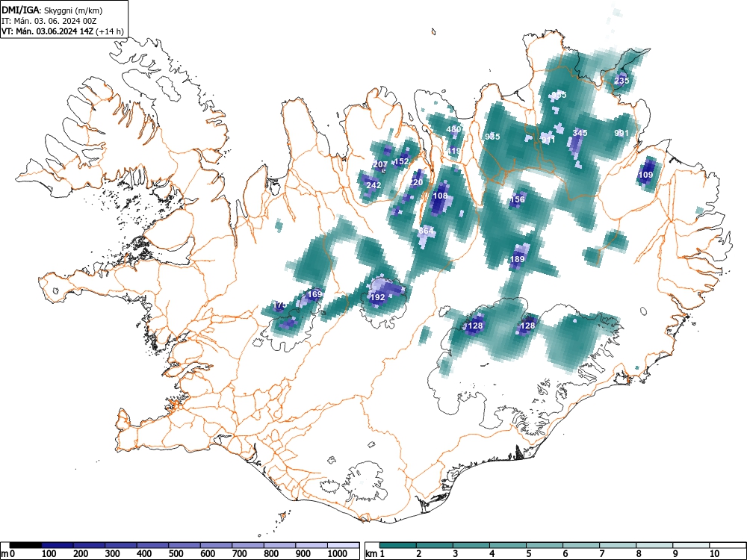Click the '664' visibility label
Image resolution: width=747 pixels, height=560 pixels.
(427, 231)
